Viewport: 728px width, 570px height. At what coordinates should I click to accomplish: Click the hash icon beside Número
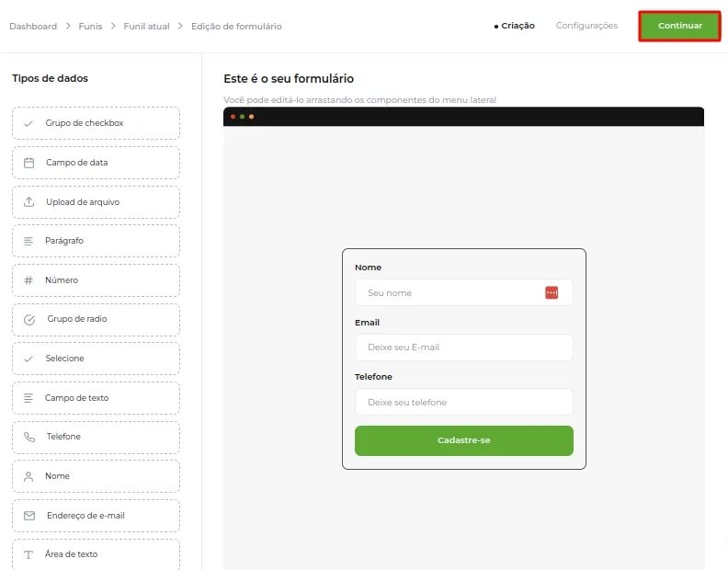click(28, 280)
